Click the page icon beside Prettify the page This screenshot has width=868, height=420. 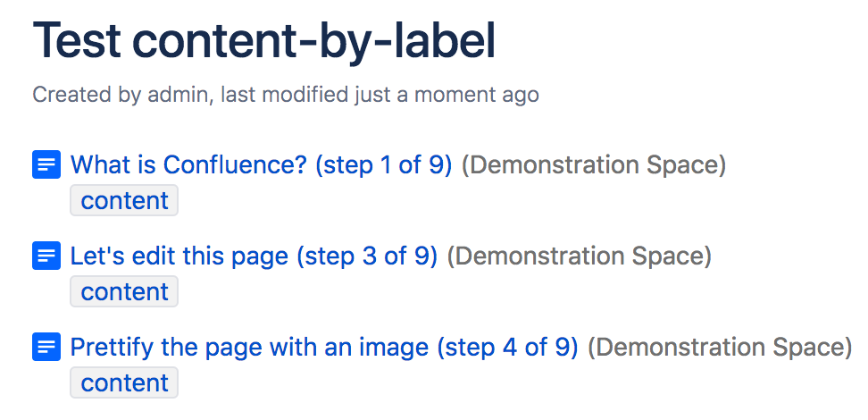tap(46, 347)
